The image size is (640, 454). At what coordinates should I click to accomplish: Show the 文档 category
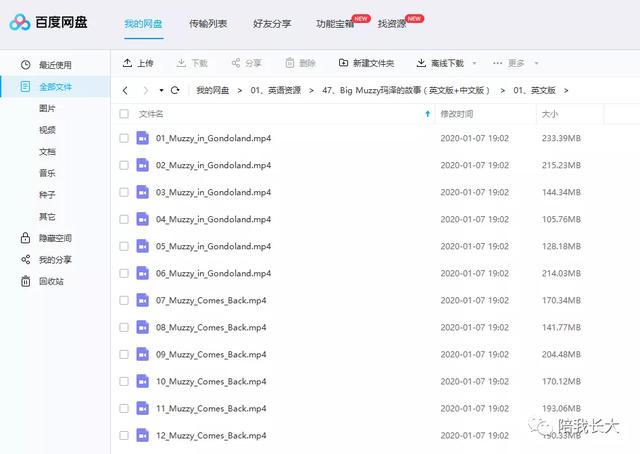pos(47,151)
